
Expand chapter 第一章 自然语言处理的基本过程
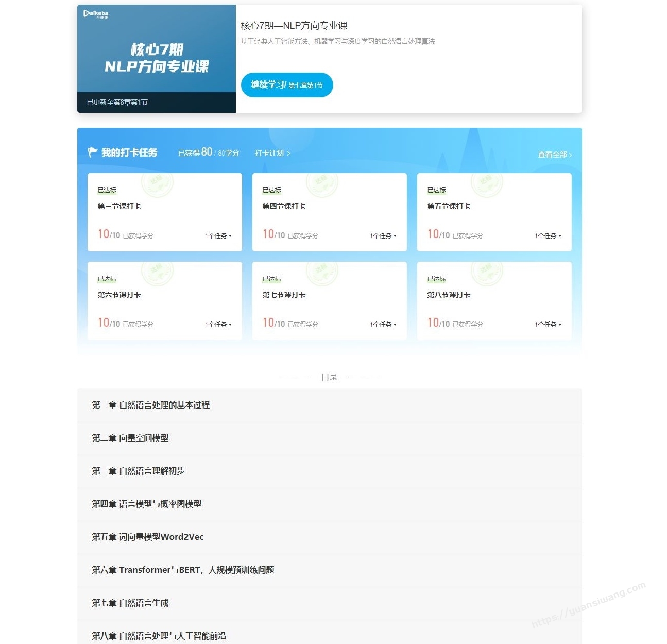[329, 405]
